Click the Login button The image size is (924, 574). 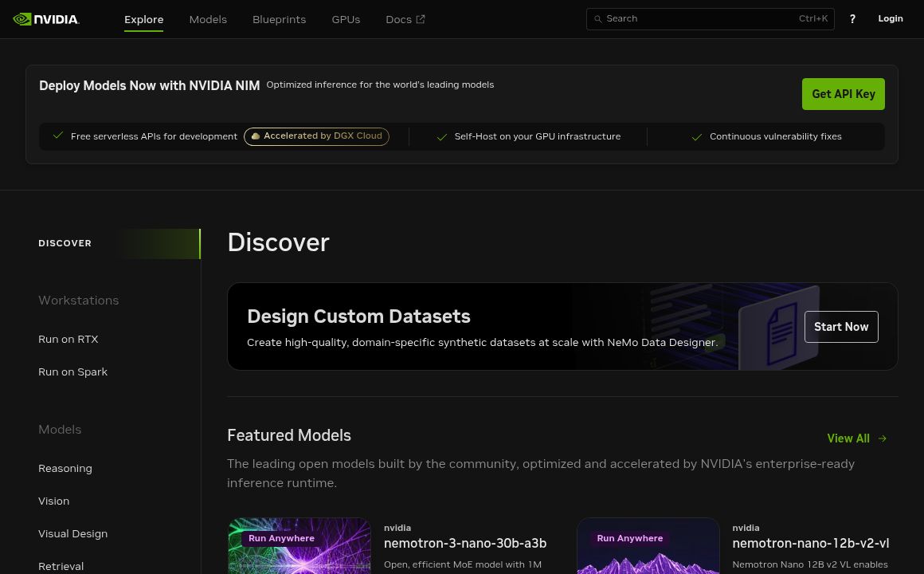point(891,18)
